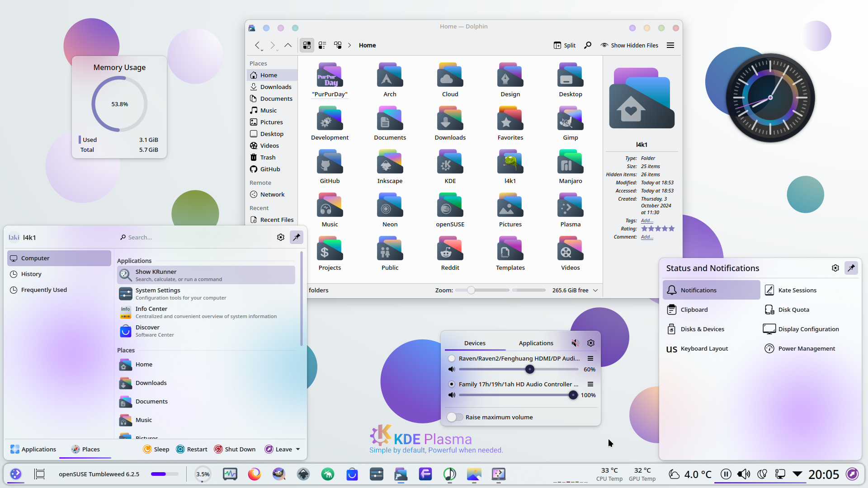Viewport: 868px width, 488px height.
Task: Enable Raise maximum volume switch
Action: click(455, 417)
